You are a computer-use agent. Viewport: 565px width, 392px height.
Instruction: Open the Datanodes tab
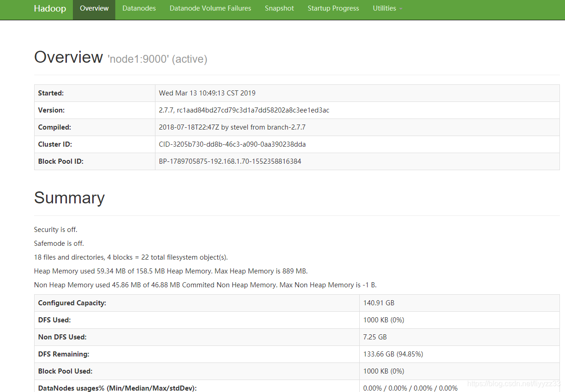pos(139,8)
